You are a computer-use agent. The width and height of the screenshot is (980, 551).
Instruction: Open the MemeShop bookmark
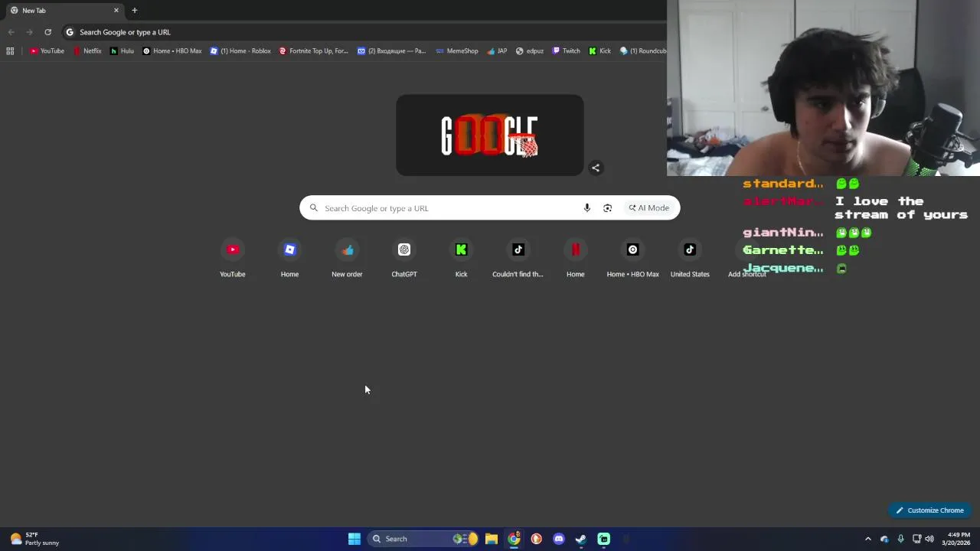point(457,51)
